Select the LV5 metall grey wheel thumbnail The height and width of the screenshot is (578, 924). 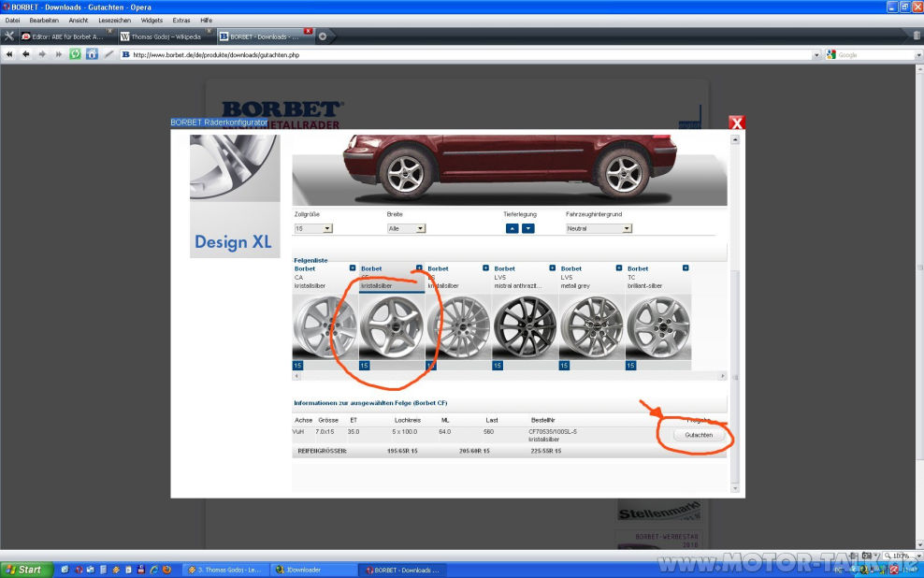click(592, 327)
